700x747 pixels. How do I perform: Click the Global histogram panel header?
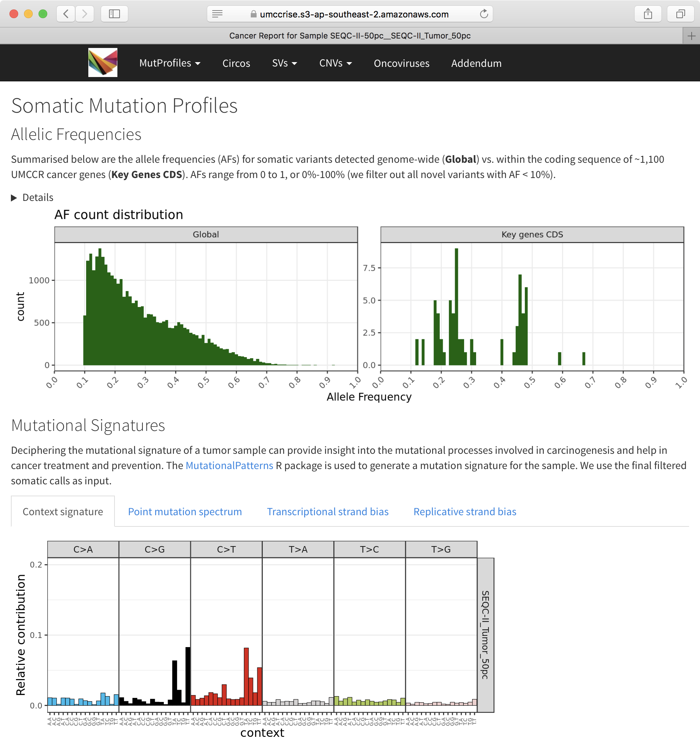click(x=206, y=234)
